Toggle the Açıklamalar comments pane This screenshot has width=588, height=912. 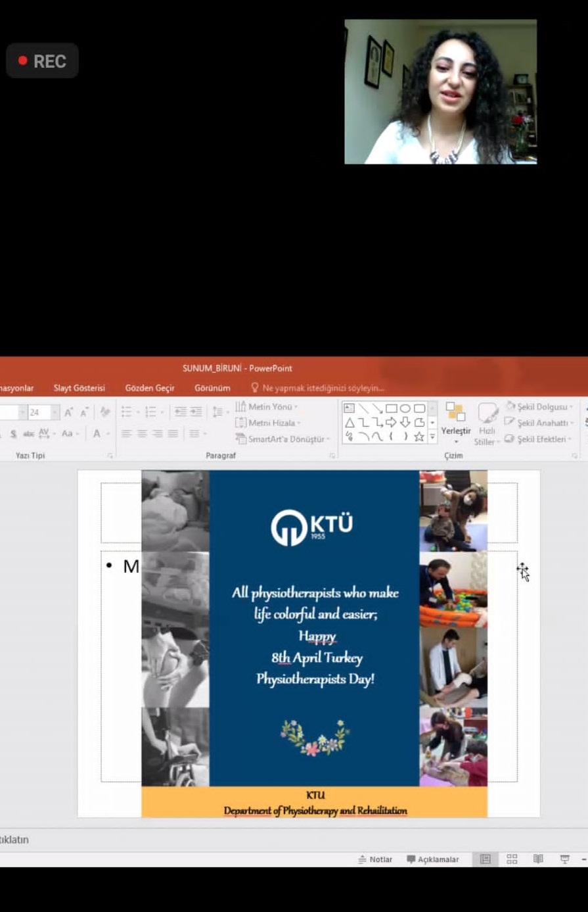432,859
